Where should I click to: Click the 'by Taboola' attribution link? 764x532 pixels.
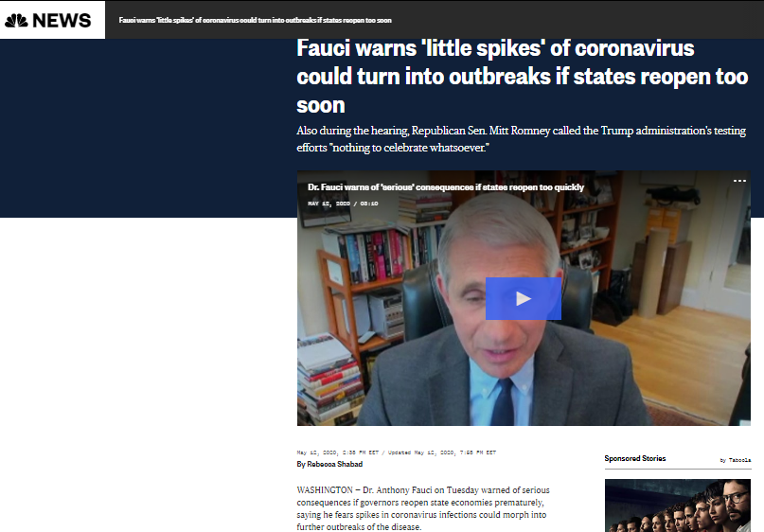tap(736, 460)
